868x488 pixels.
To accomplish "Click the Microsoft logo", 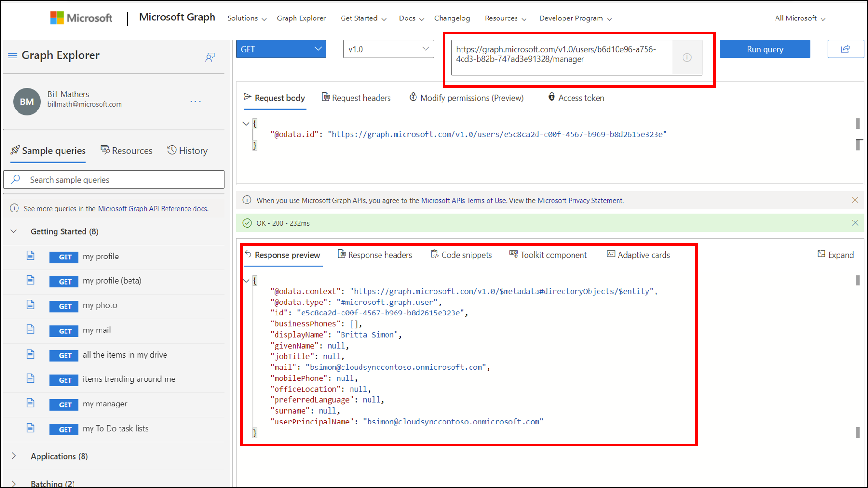I will coord(81,18).
